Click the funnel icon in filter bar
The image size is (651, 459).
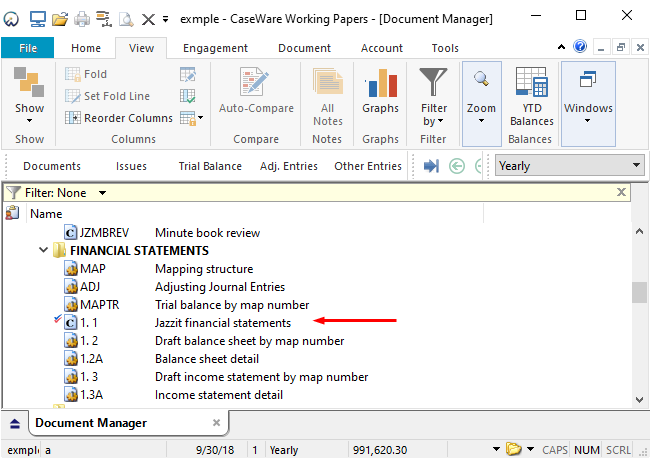pos(13,193)
